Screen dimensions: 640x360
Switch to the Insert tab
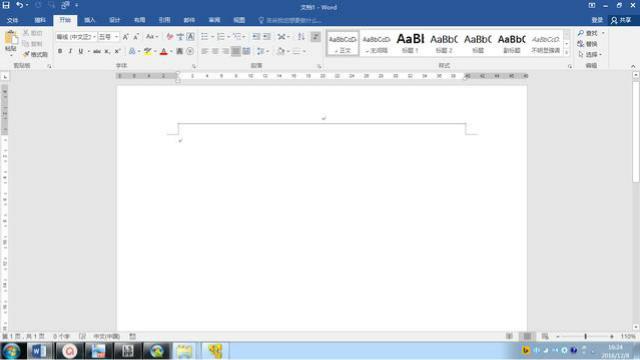pyautogui.click(x=89, y=20)
